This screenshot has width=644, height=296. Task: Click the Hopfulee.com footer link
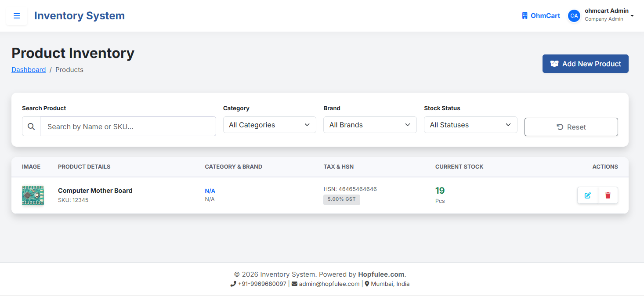381,274
